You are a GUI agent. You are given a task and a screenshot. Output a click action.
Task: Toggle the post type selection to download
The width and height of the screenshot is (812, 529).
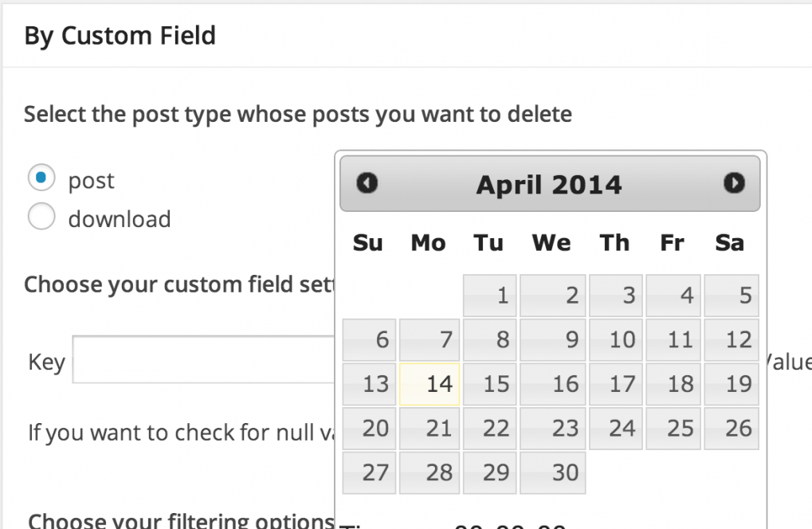(x=41, y=216)
